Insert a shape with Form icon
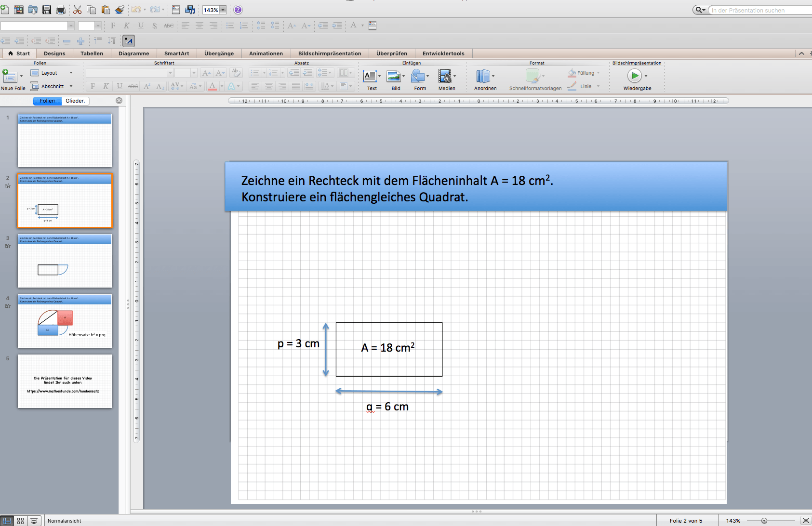The width and height of the screenshot is (812, 526). coord(418,76)
